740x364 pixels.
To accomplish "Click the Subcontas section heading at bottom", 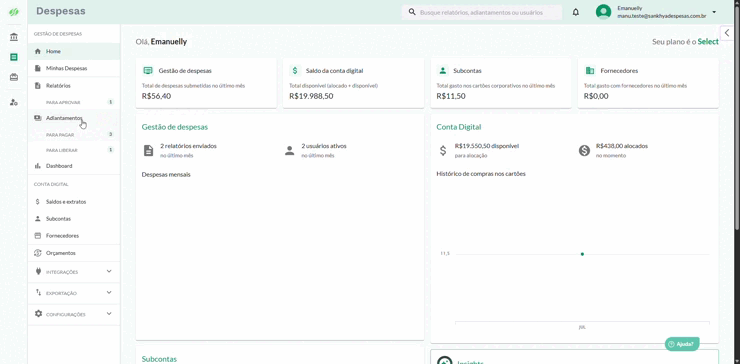I will tap(159, 359).
